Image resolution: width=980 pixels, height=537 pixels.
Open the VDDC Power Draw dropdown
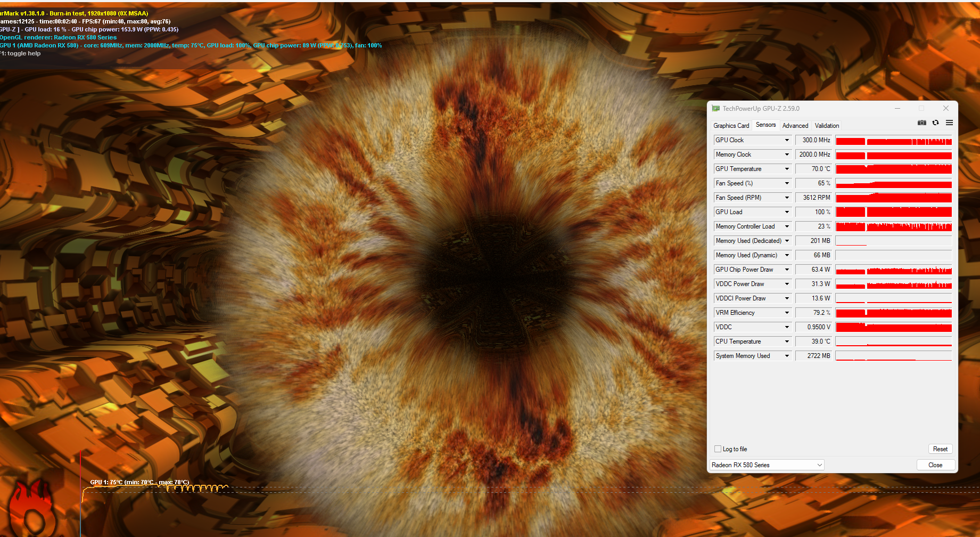(x=787, y=284)
